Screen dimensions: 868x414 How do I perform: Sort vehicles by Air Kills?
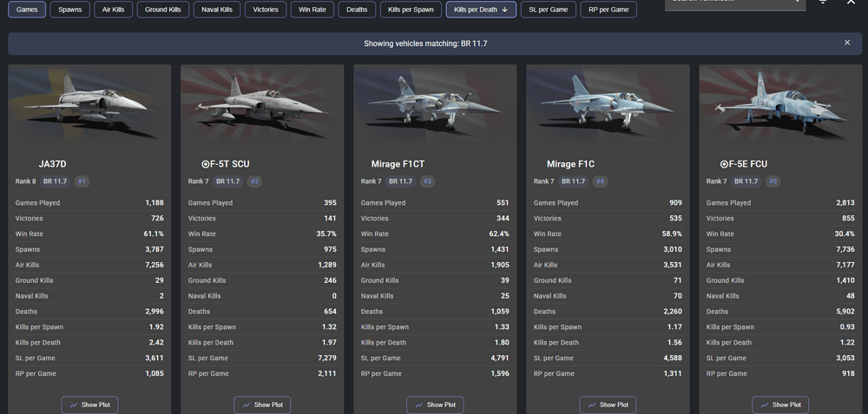point(114,10)
